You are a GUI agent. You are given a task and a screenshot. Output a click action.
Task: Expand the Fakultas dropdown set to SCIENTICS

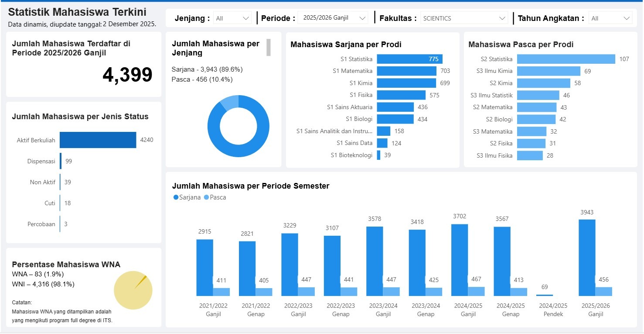(x=464, y=18)
